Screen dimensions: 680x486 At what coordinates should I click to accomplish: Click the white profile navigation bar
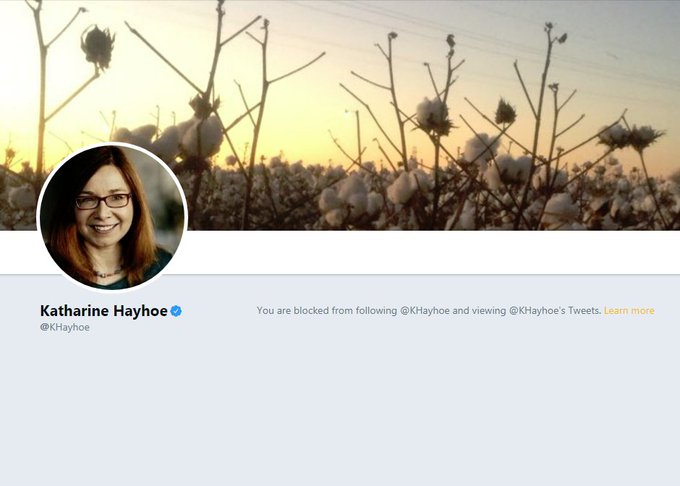[429, 252]
